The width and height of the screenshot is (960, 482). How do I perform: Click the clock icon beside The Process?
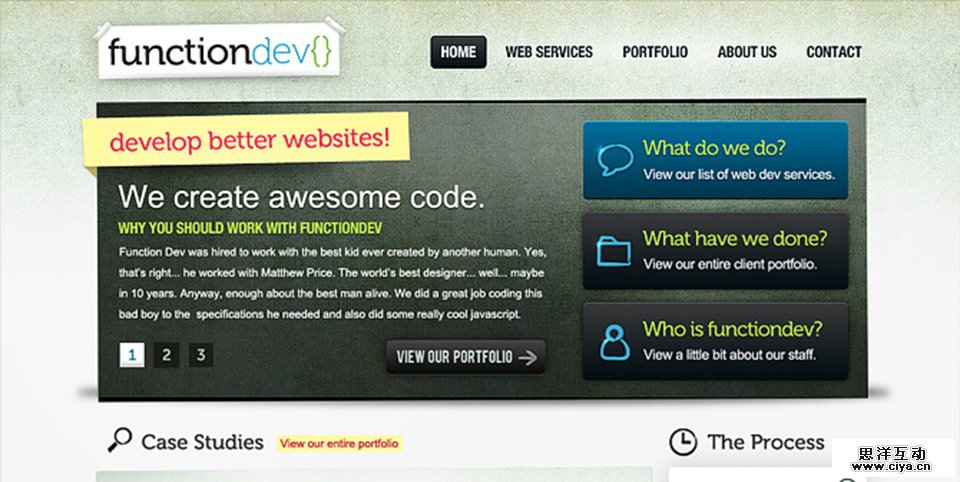click(x=683, y=442)
